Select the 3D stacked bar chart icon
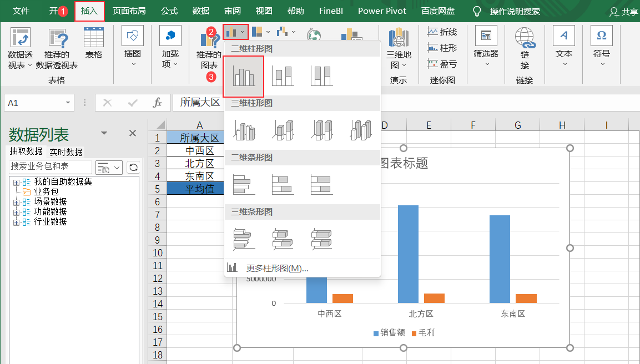 tap(283, 239)
